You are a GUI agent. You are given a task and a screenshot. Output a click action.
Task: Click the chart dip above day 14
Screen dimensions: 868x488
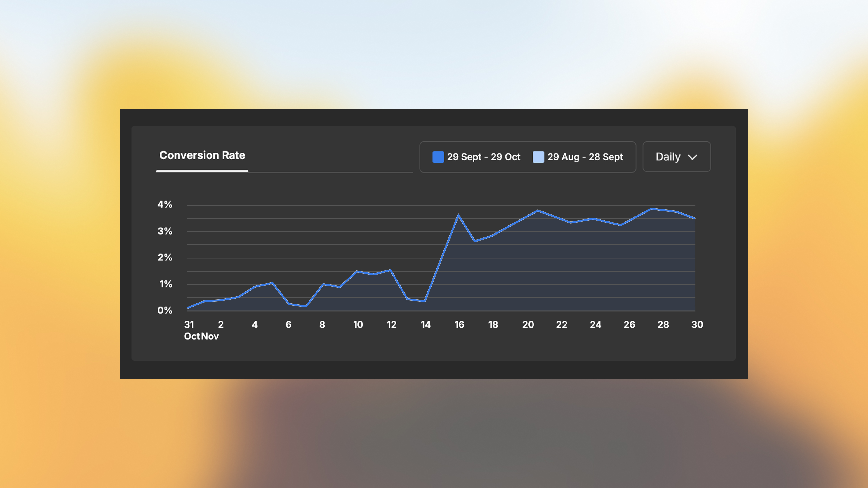pyautogui.click(x=425, y=301)
